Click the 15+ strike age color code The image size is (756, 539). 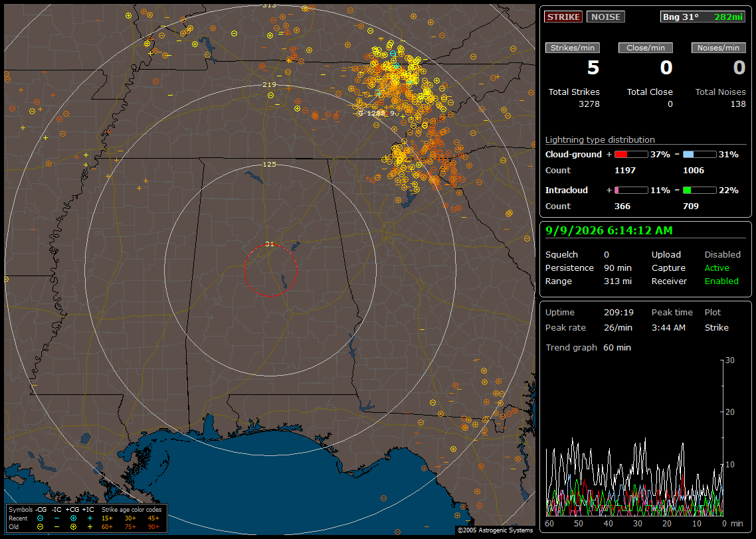coord(107,518)
